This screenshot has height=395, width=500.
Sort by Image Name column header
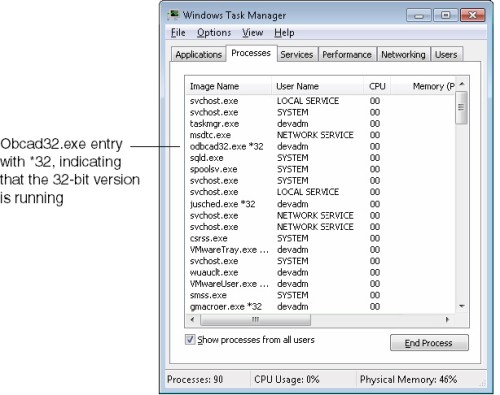coord(228,86)
